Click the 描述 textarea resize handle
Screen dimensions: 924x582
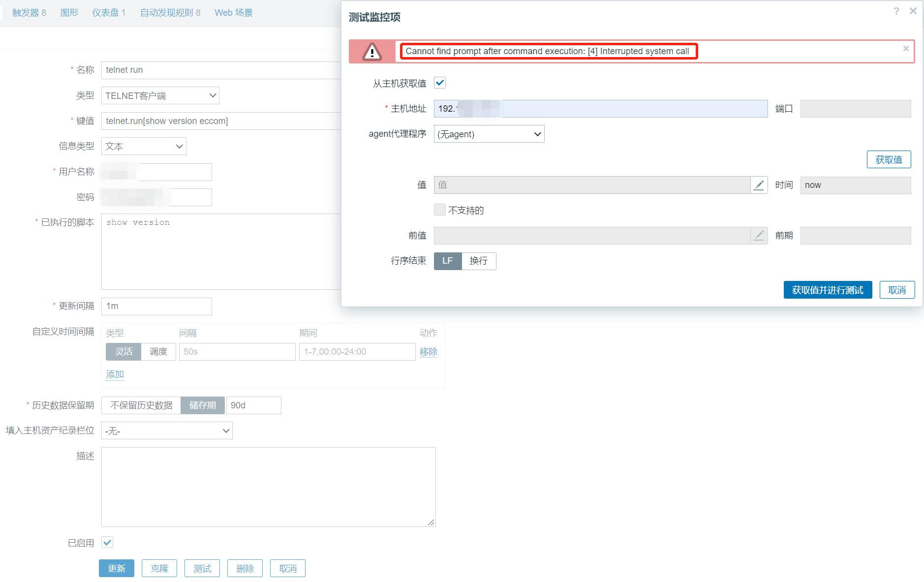coord(431,522)
